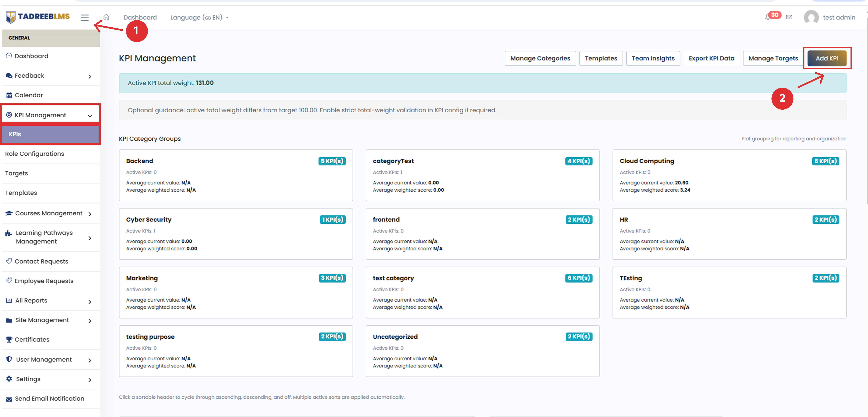Click the Courses Management graduation cap icon
This screenshot has height=417, width=868.
(x=9, y=213)
